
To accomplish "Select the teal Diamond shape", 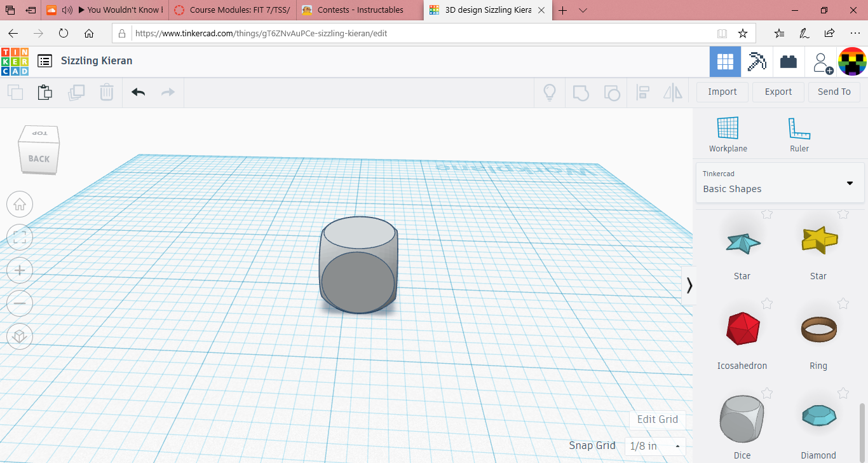I will (x=818, y=415).
